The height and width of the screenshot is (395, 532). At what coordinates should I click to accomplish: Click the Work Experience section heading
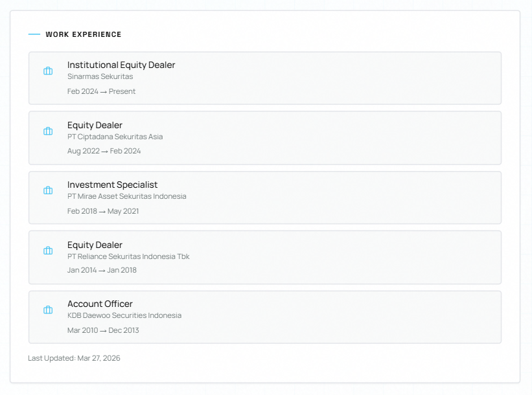83,34
